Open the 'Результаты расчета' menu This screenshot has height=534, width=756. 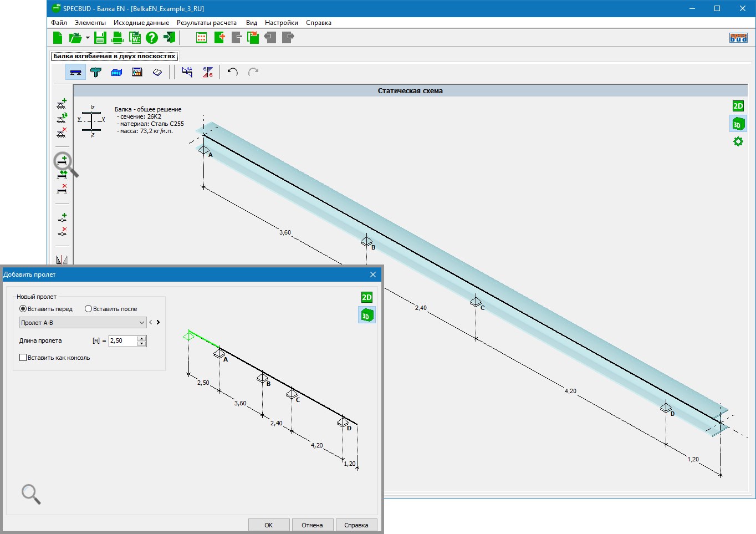[206, 23]
